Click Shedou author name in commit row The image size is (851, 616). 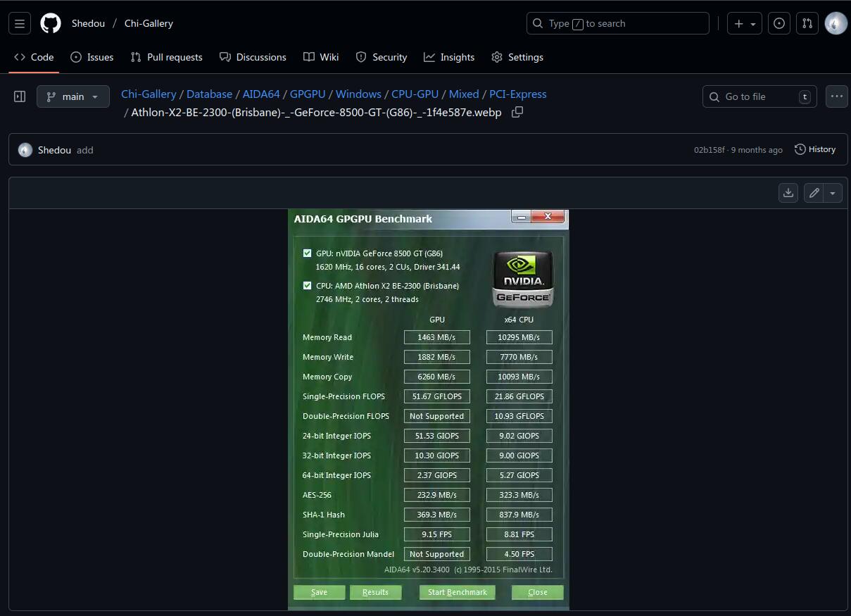54,150
